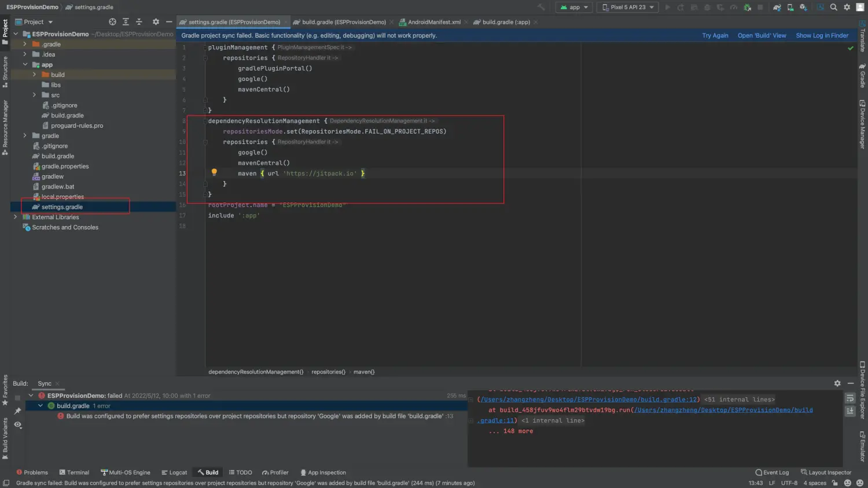Open the app run configuration dropdown

(x=574, y=8)
